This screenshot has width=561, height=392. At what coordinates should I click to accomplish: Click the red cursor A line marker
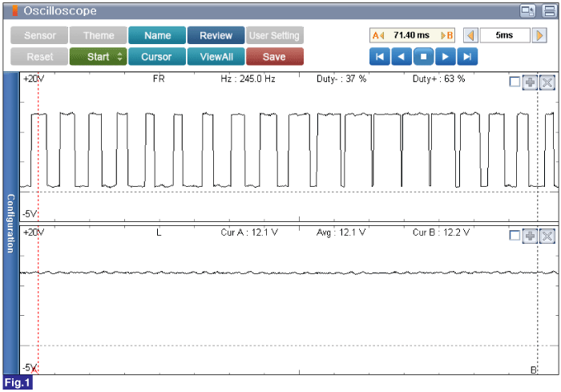(34, 369)
